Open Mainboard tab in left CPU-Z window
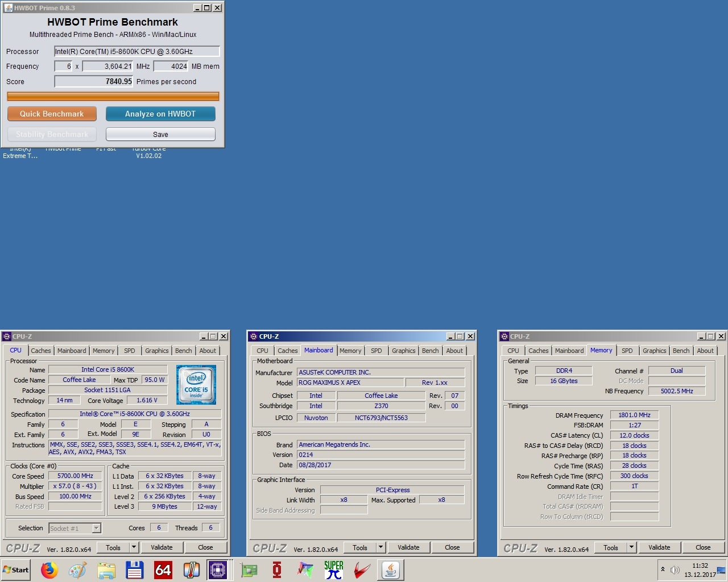The height and width of the screenshot is (582, 728). tap(72, 351)
